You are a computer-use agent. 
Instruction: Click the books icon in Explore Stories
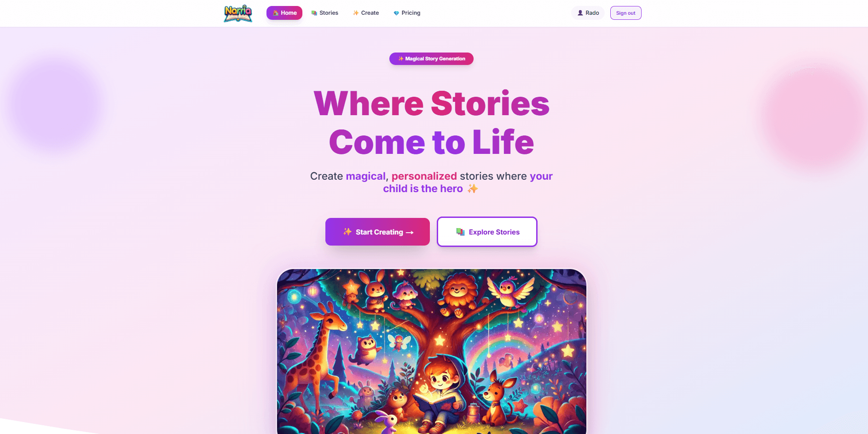(460, 232)
